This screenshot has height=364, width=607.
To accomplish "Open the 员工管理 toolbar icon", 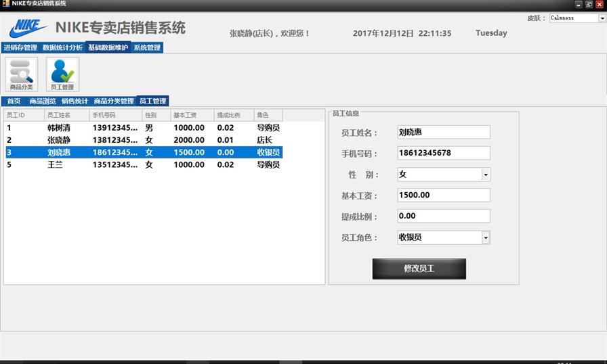I will pyautogui.click(x=62, y=74).
